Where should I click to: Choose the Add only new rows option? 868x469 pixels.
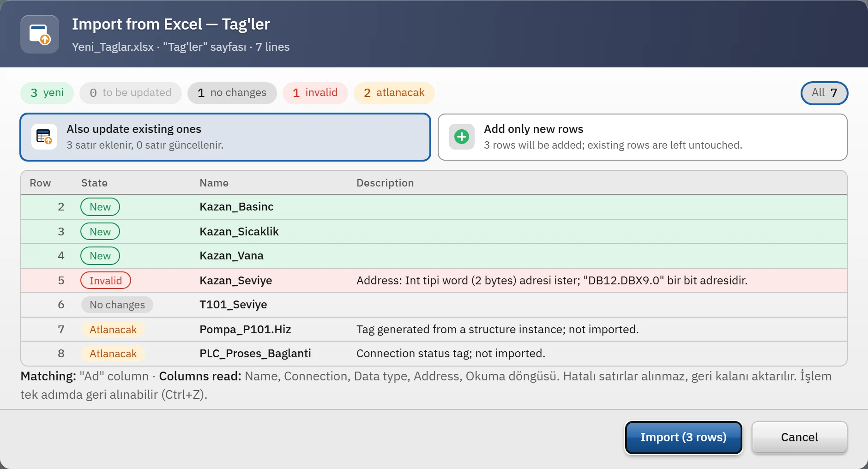tap(642, 137)
